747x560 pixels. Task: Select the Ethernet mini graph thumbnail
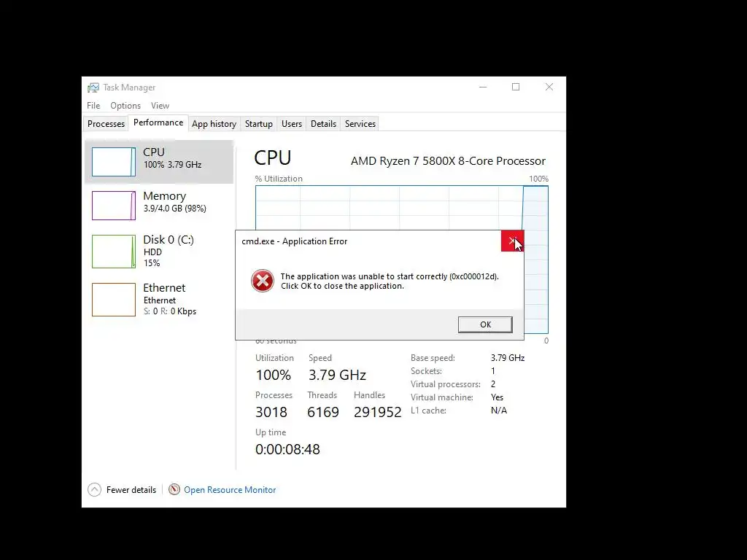coord(114,300)
